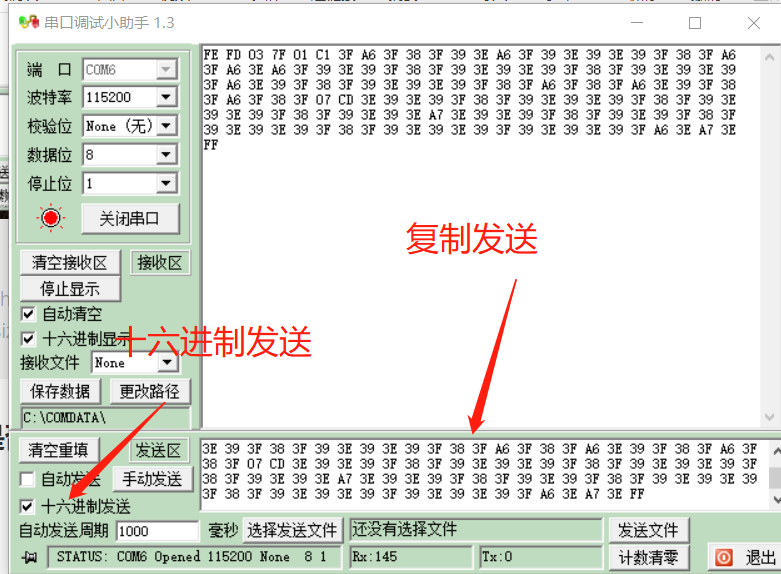Click the 更改路径 button
The image size is (781, 574).
[x=149, y=391]
